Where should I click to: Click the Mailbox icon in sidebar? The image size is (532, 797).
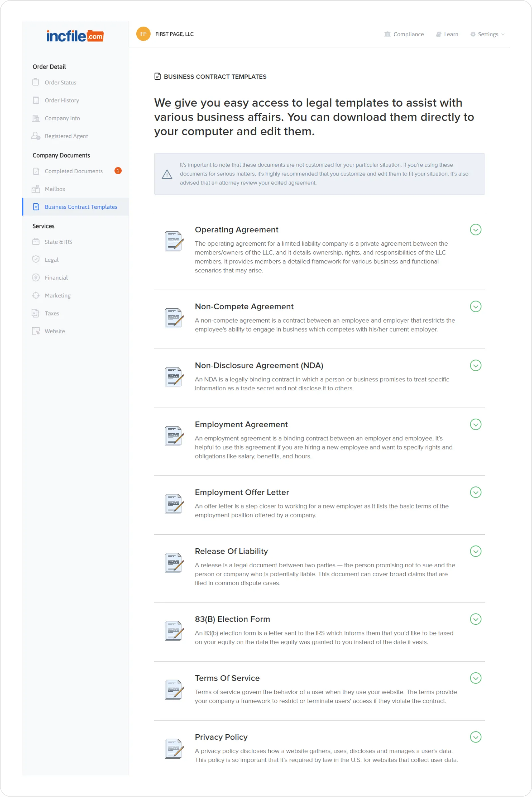pos(36,189)
